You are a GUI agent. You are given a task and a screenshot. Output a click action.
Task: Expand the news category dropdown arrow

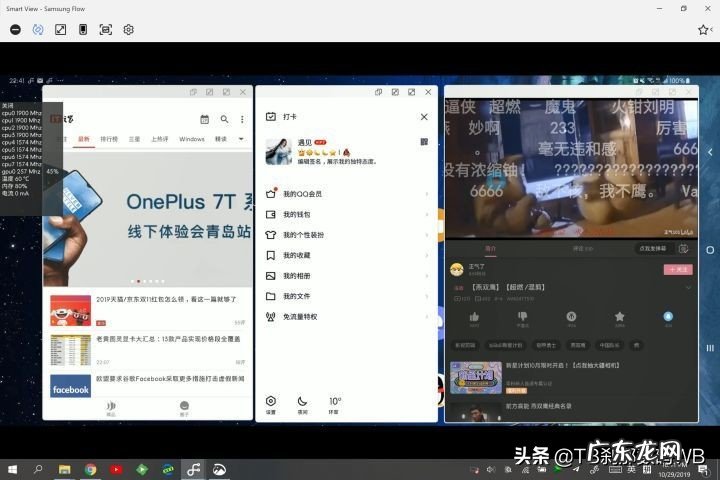tap(241, 139)
